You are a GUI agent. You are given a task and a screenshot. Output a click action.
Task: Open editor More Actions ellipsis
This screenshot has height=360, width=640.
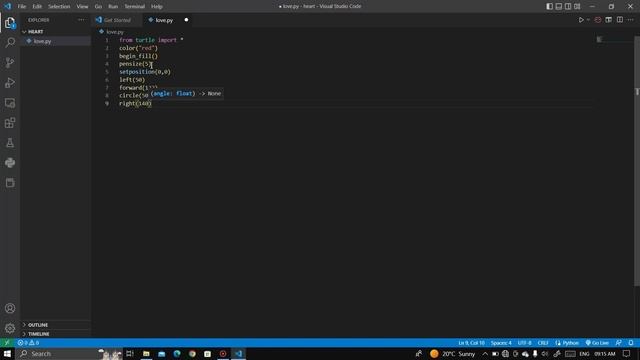(631, 20)
